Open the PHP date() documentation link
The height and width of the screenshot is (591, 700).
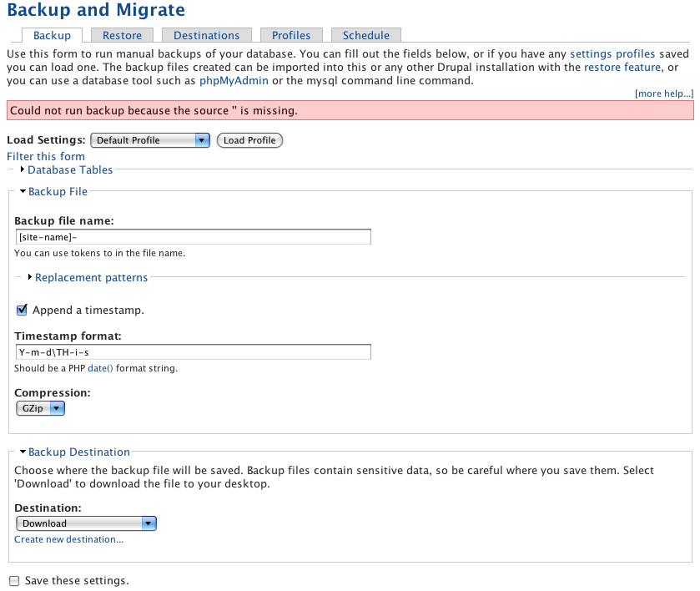click(99, 367)
